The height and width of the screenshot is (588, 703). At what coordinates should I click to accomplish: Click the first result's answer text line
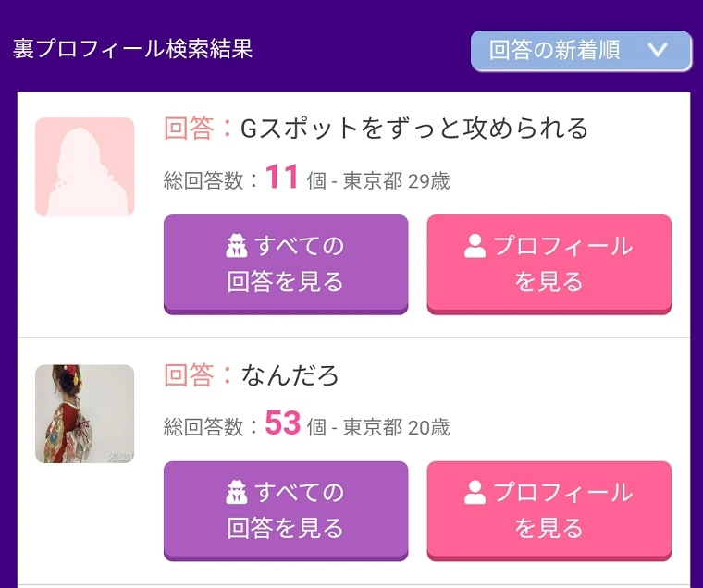click(x=413, y=129)
